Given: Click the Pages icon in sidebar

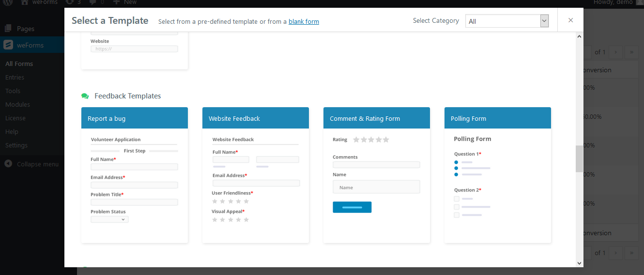Looking at the screenshot, I should tap(8, 29).
